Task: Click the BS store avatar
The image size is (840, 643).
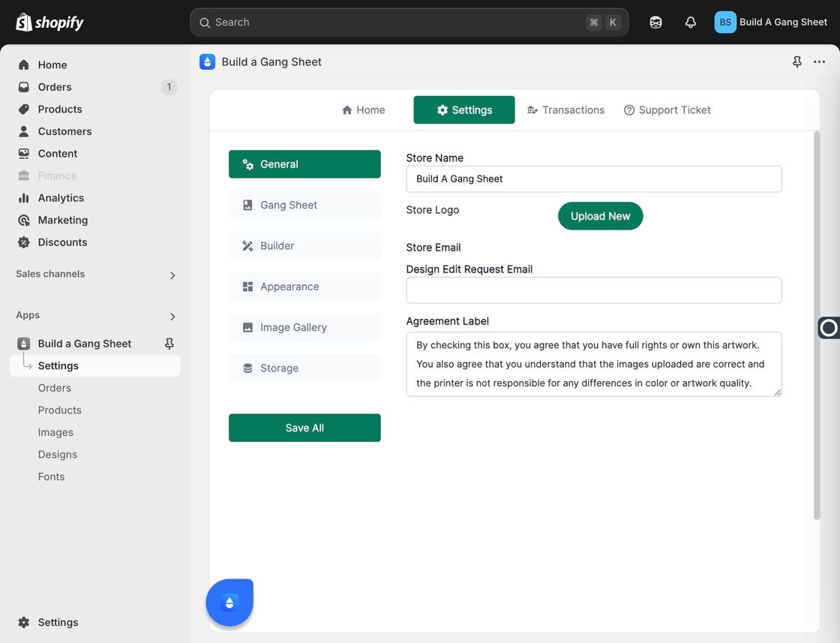Action: pyautogui.click(x=724, y=23)
